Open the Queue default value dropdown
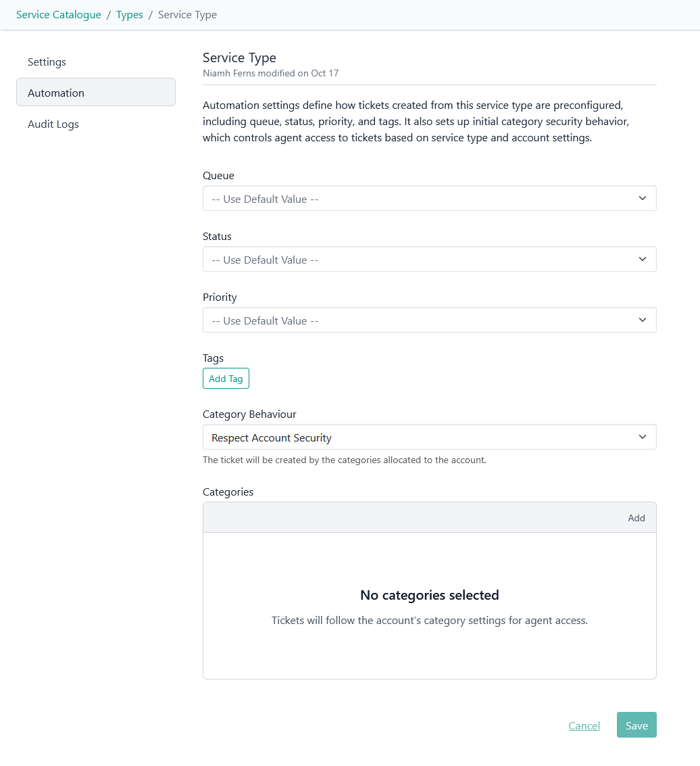This screenshot has width=700, height=766. coord(419,199)
